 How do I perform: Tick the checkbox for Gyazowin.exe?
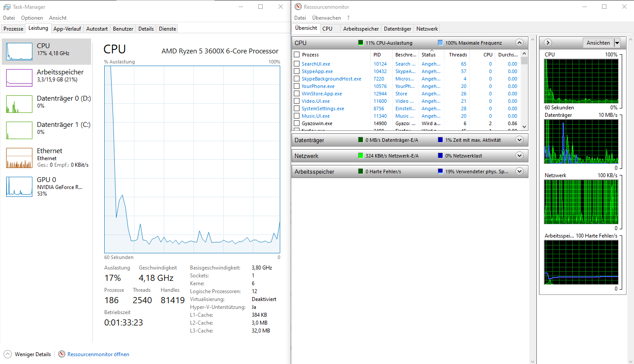pyautogui.click(x=297, y=123)
